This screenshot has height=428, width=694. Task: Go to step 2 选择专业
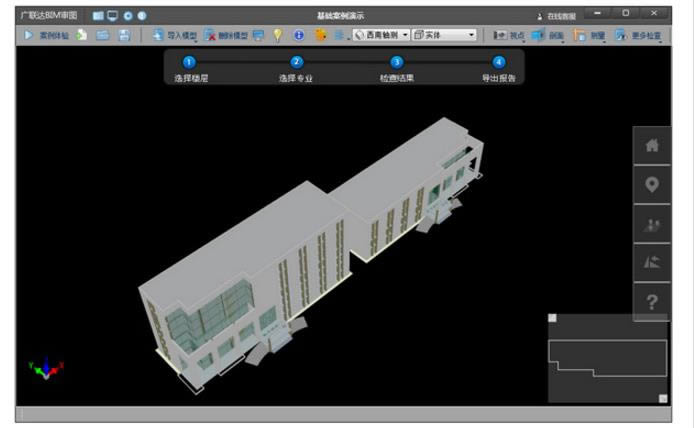296,69
